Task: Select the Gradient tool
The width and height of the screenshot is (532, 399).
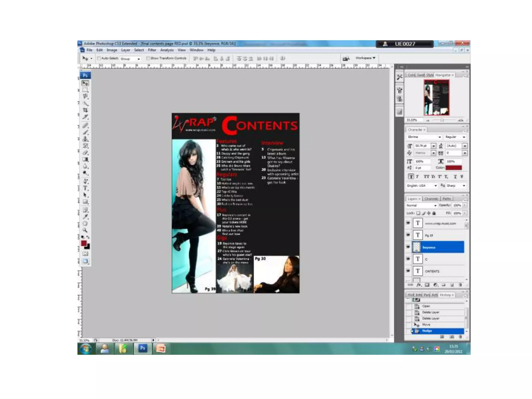Action: [x=85, y=159]
